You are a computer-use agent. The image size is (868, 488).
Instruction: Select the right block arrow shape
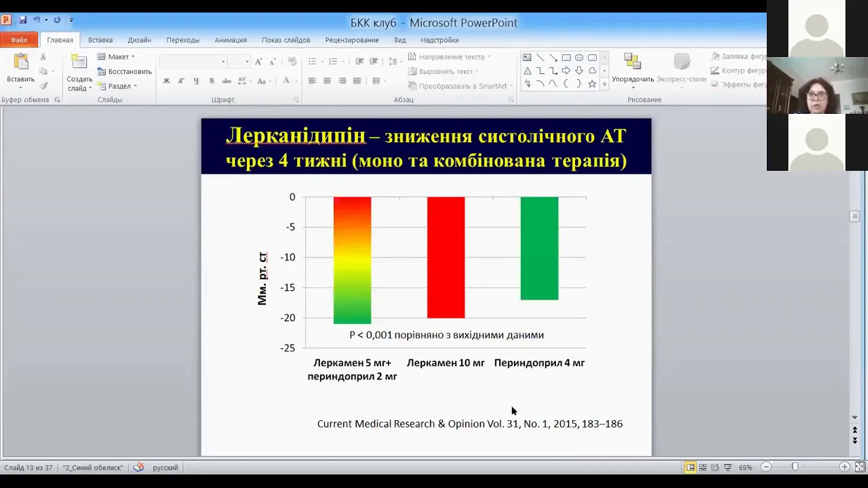pyautogui.click(x=566, y=70)
